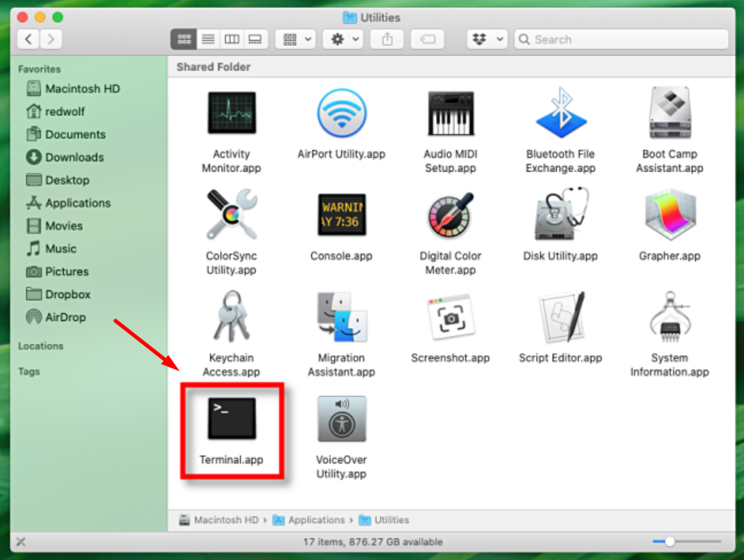Go back with the left arrow button

pos(28,39)
